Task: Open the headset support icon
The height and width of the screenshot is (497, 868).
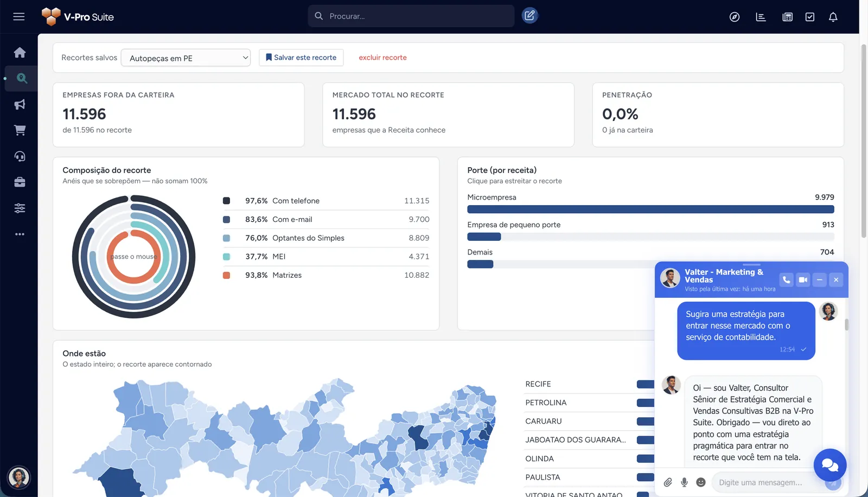Action: [x=20, y=156]
